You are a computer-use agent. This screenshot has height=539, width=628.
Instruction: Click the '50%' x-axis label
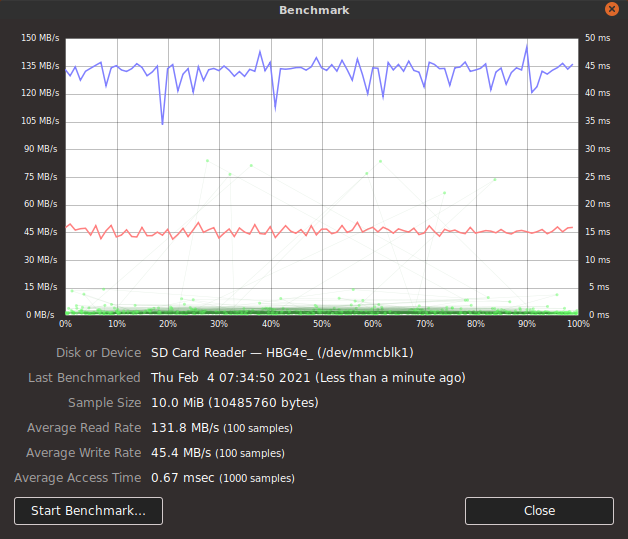[322, 324]
